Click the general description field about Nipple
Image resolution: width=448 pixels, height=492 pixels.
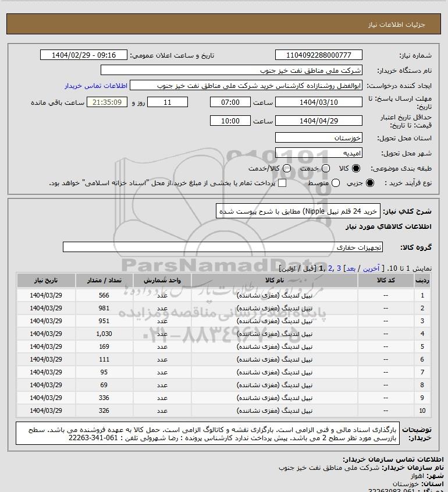pyautogui.click(x=298, y=211)
